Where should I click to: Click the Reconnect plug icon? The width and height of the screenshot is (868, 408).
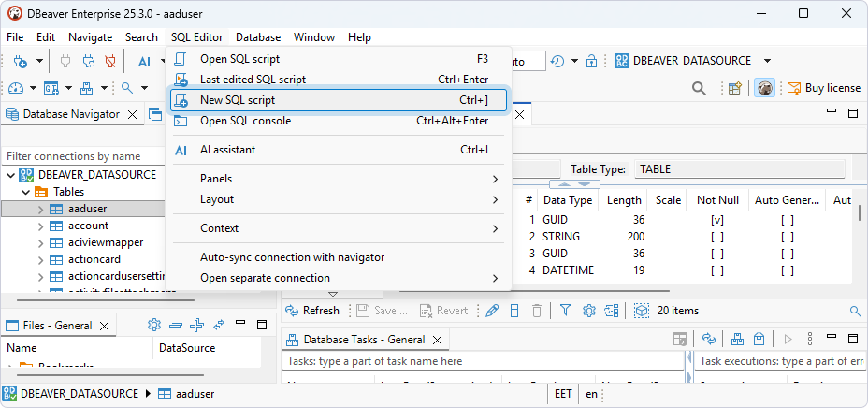[x=89, y=61]
